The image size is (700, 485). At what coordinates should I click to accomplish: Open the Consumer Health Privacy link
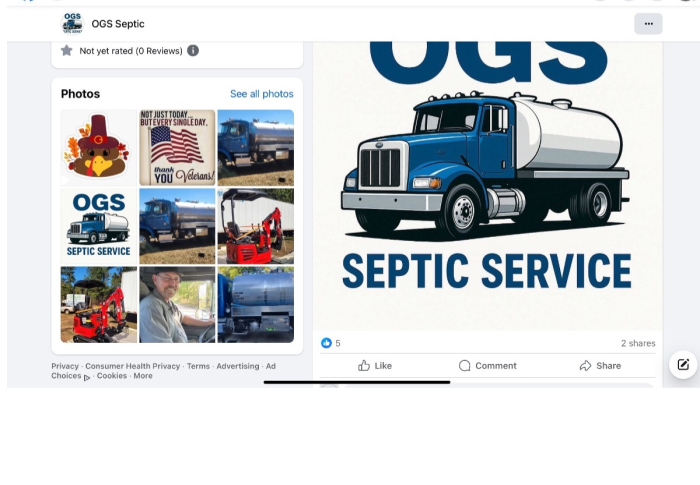tap(133, 366)
